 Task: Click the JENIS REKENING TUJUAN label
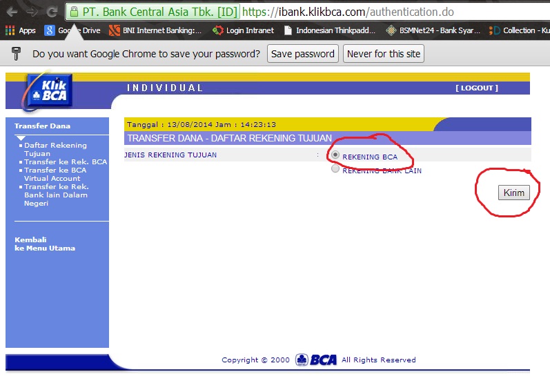pyautogui.click(x=170, y=155)
